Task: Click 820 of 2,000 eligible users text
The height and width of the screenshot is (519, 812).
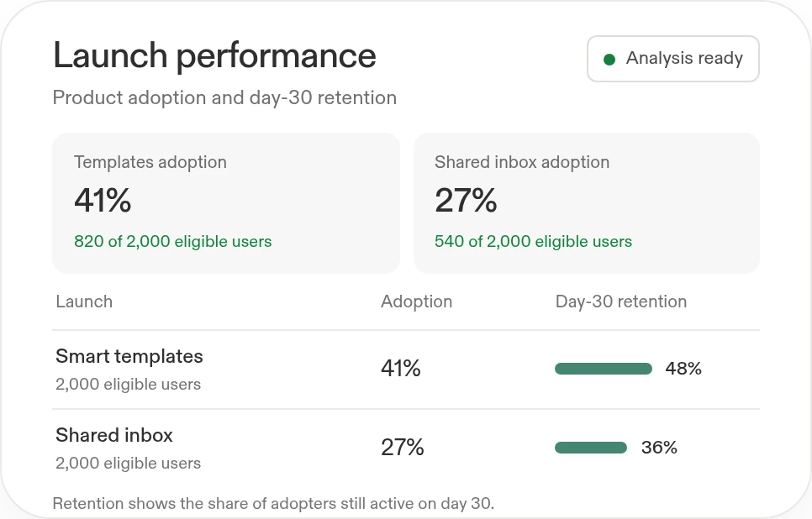Action: pyautogui.click(x=172, y=242)
